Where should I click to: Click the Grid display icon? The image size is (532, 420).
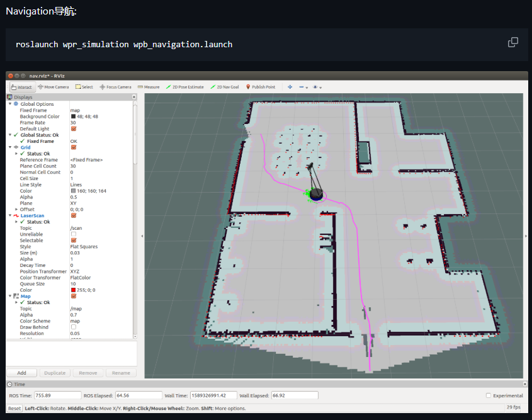(x=16, y=147)
